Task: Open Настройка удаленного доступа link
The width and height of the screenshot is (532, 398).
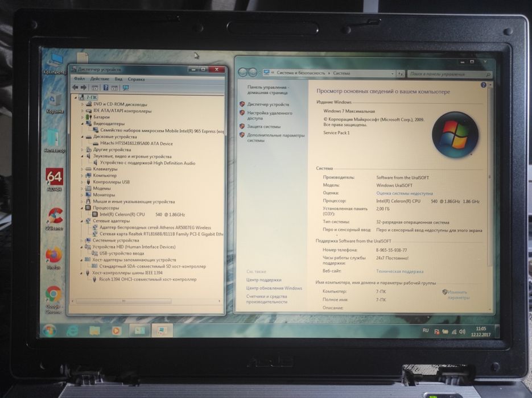Action: [269, 115]
